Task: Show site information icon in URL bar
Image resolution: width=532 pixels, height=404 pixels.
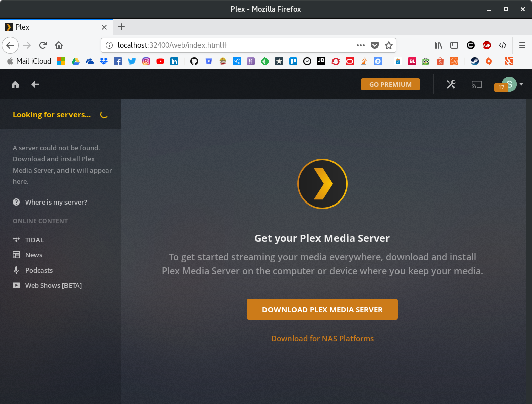Action: pyautogui.click(x=109, y=45)
